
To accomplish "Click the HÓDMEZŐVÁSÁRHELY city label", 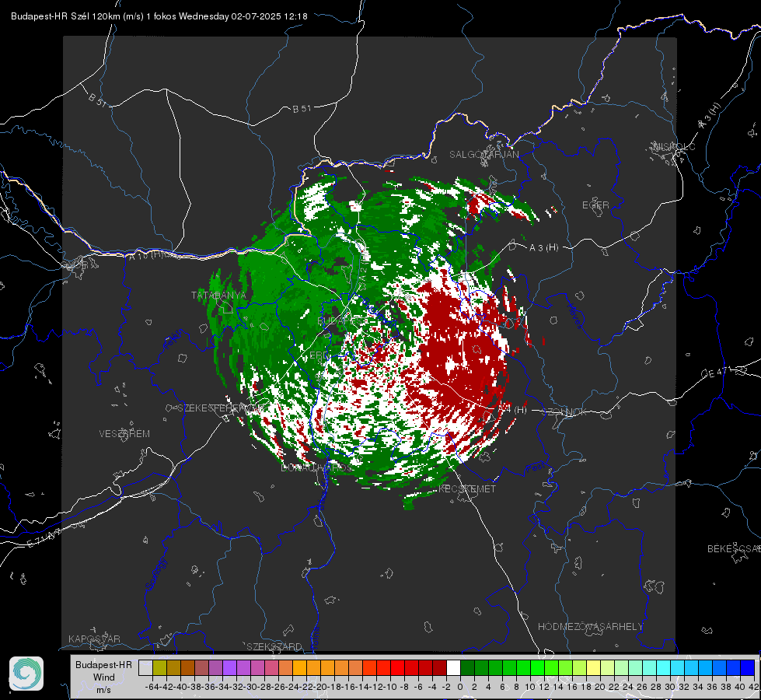I will (x=590, y=627).
